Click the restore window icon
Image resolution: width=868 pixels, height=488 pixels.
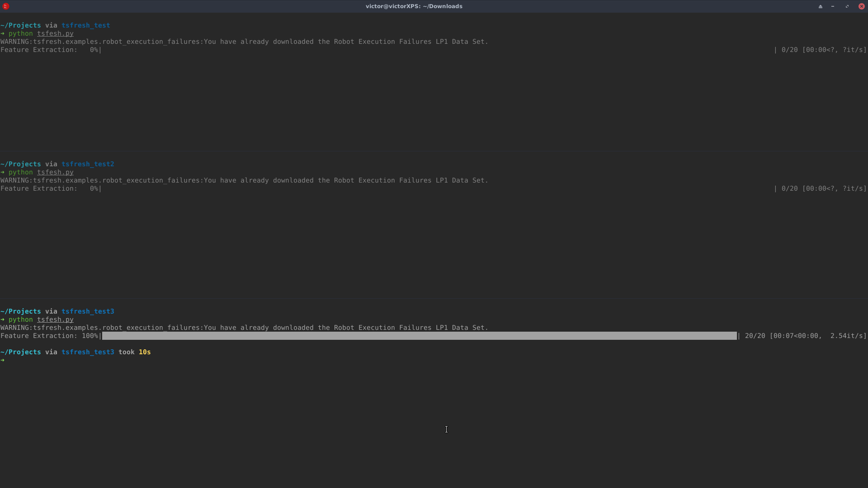[x=847, y=6]
